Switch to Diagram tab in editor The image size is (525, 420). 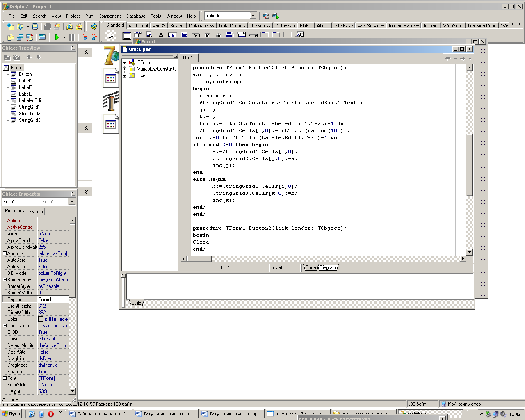pyautogui.click(x=328, y=267)
